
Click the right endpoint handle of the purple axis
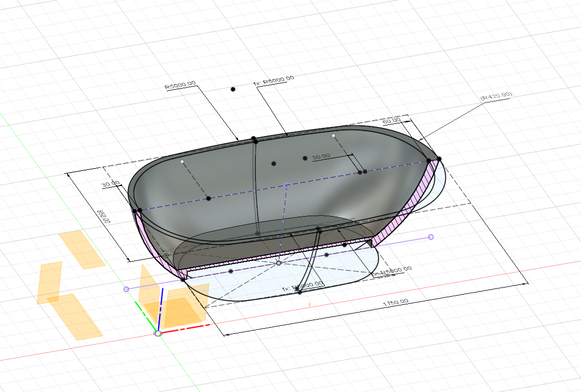(x=431, y=236)
